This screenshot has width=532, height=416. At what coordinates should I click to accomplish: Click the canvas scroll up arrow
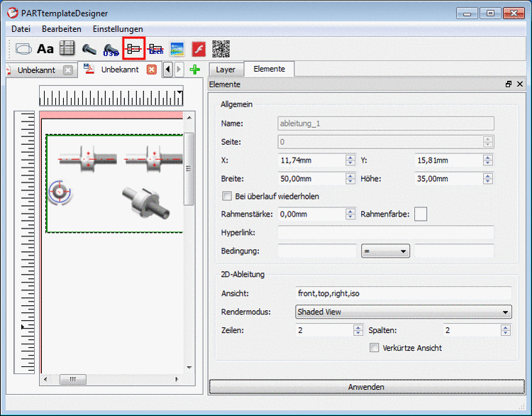coord(189,118)
